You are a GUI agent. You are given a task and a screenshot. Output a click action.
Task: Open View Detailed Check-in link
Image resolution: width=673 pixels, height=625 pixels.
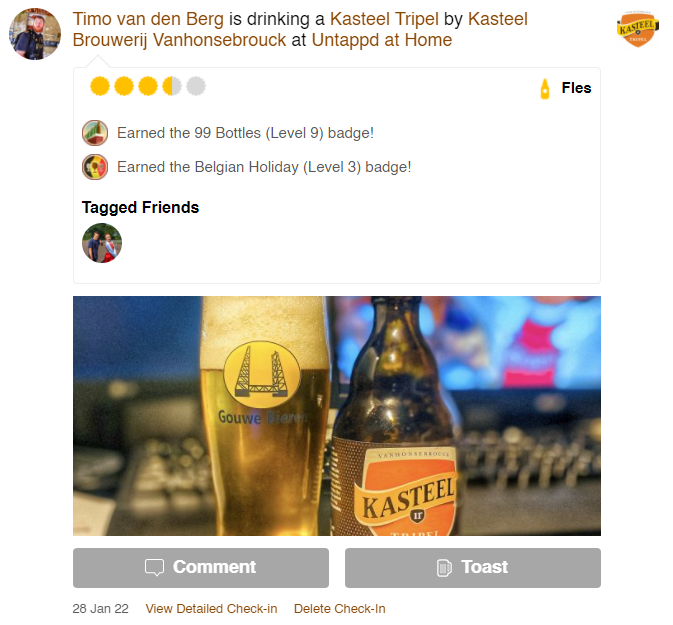click(211, 608)
